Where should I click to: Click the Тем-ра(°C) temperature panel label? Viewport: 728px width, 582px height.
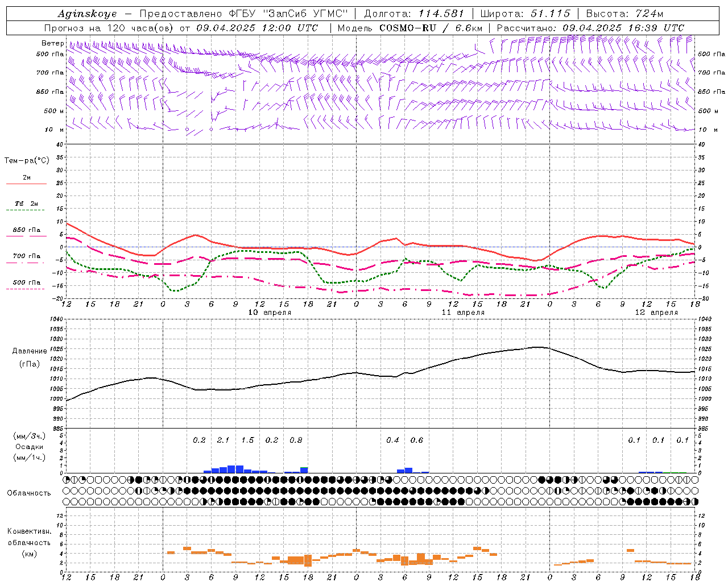27,161
